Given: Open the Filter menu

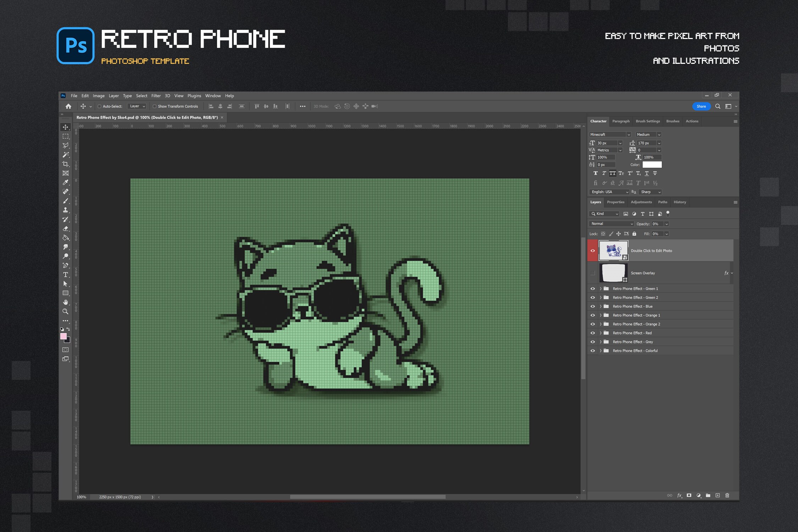Looking at the screenshot, I should [x=156, y=95].
